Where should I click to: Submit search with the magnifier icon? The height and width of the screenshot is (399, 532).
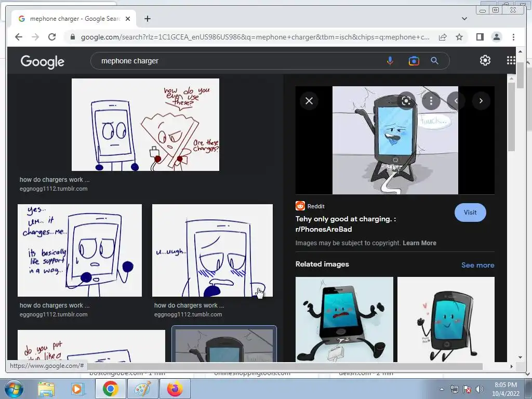(434, 61)
